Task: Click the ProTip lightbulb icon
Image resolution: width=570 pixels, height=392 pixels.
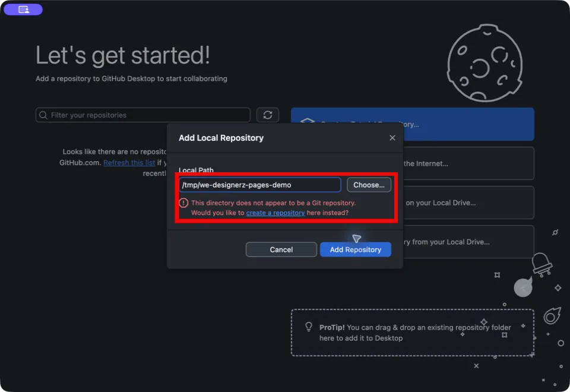Action: 309,327
